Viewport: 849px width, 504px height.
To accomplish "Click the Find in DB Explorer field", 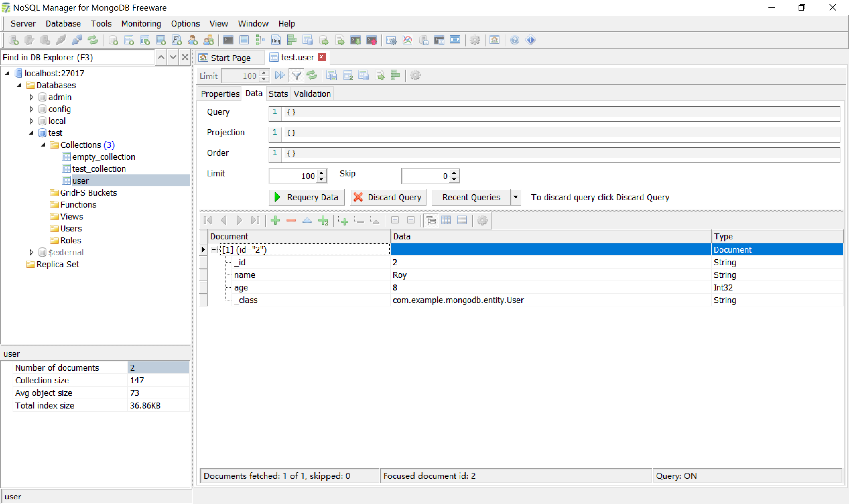I will (77, 57).
